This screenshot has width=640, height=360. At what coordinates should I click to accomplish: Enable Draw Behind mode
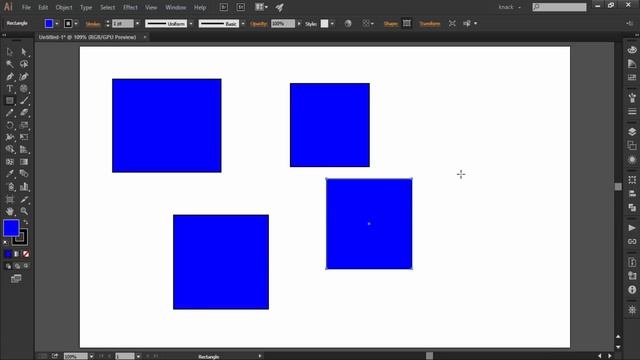[x=17, y=266]
